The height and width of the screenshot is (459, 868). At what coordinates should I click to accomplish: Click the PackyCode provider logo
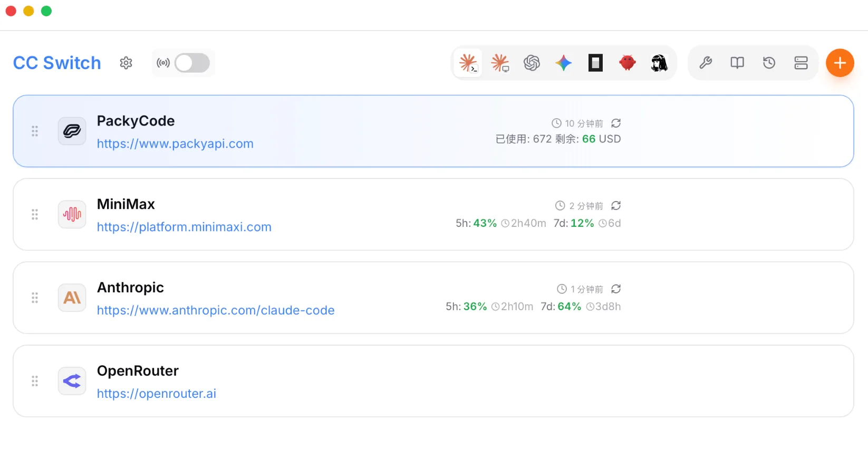(72, 131)
